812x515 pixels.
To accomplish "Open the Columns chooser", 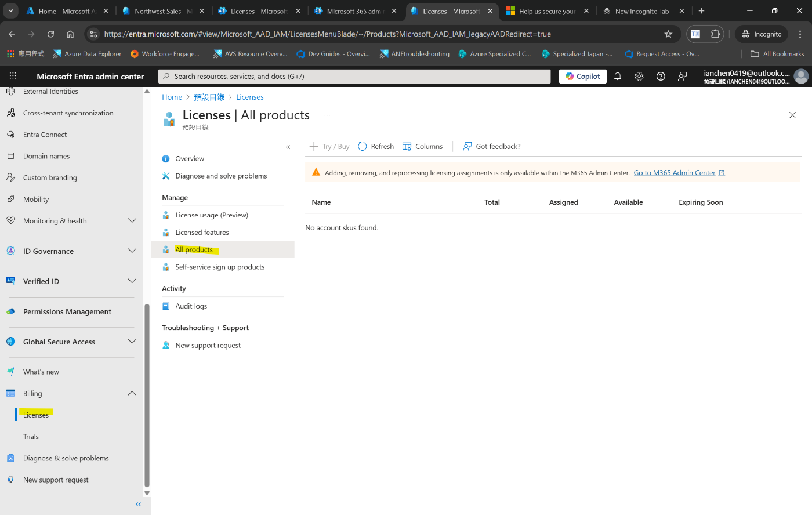I will coord(423,147).
